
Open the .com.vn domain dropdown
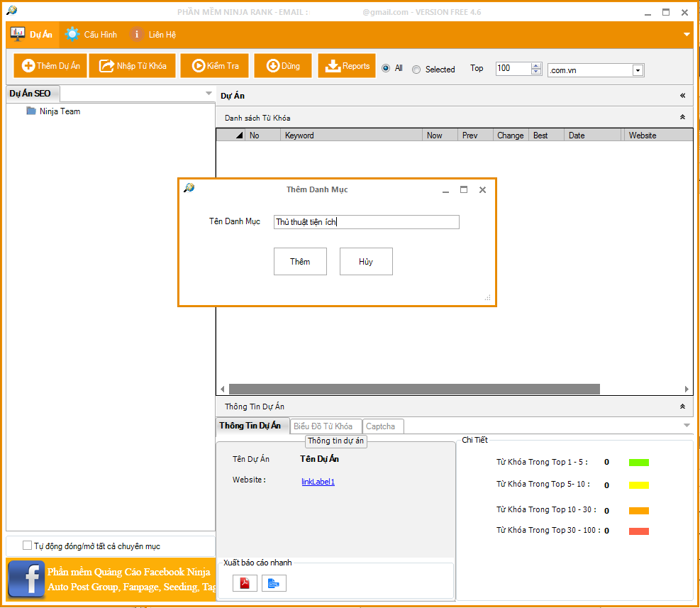pos(638,70)
